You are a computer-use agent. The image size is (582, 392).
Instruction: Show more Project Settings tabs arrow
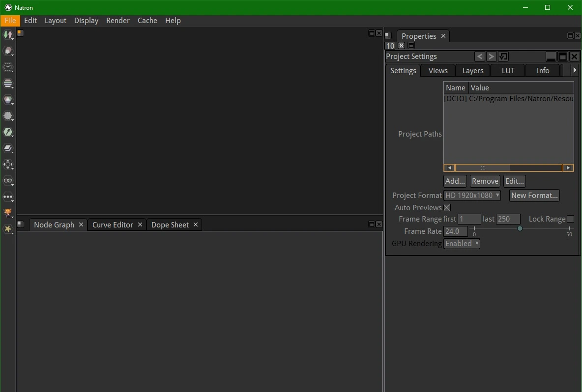[x=575, y=70]
